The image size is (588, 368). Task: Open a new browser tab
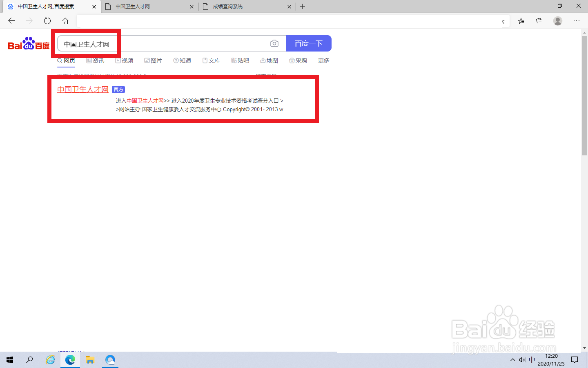coord(303,7)
